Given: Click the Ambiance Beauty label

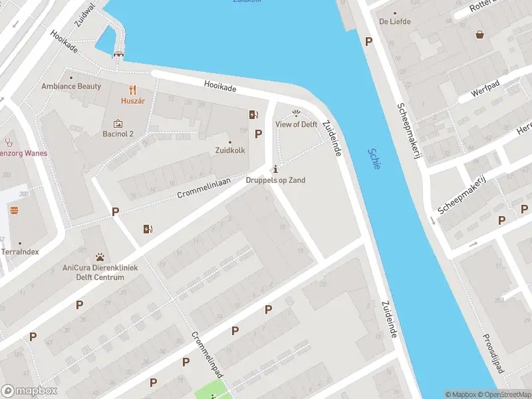Looking at the screenshot, I should coord(71,86).
